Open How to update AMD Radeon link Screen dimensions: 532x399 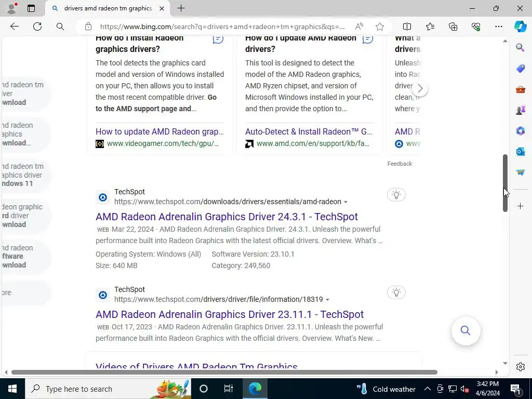pos(159,131)
